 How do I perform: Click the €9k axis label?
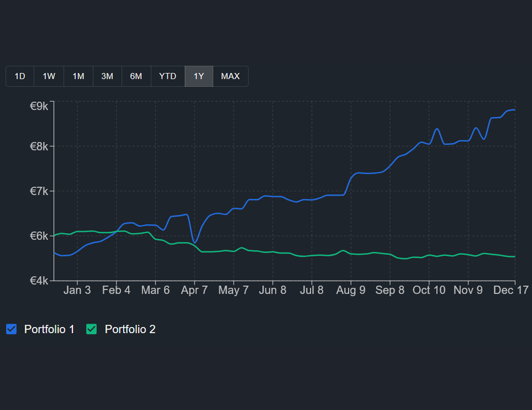(39, 106)
